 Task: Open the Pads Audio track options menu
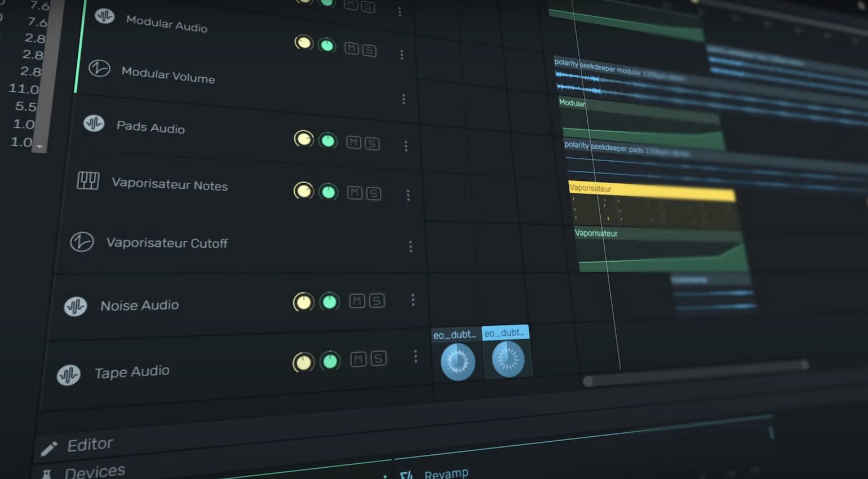coord(406,147)
